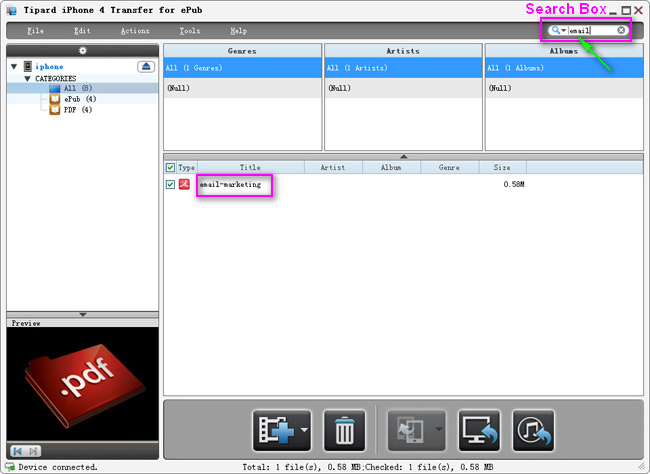650x474 pixels.
Task: Click the PDF type icon of email-marketing
Action: point(184,184)
